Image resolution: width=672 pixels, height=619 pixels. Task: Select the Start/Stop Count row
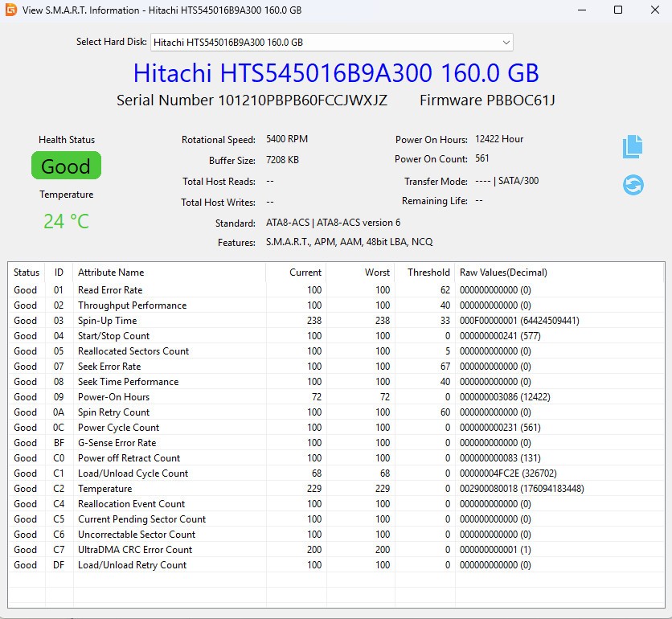tap(336, 336)
